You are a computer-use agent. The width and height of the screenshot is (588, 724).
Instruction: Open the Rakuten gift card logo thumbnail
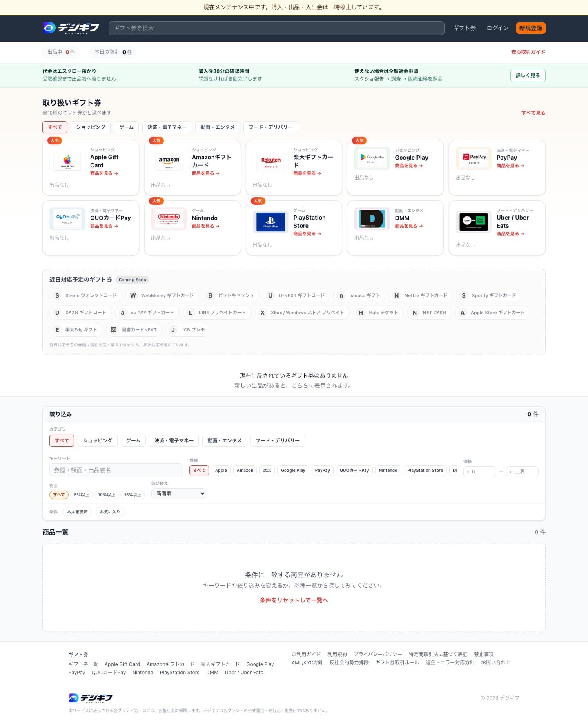(271, 161)
